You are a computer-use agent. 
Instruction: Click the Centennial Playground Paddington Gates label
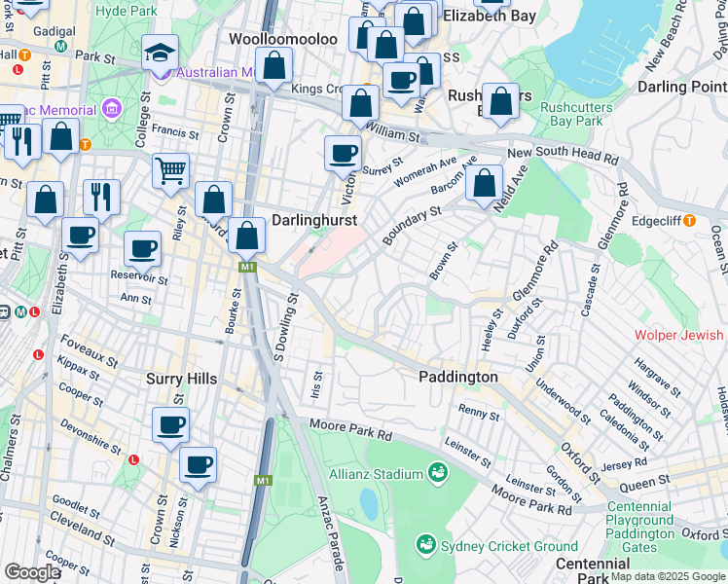pos(639,527)
